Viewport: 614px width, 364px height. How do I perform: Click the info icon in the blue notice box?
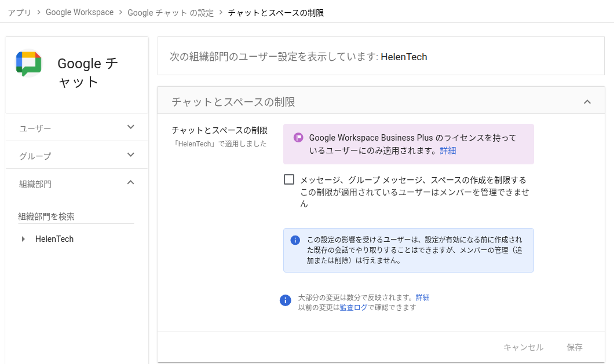pyautogui.click(x=295, y=240)
